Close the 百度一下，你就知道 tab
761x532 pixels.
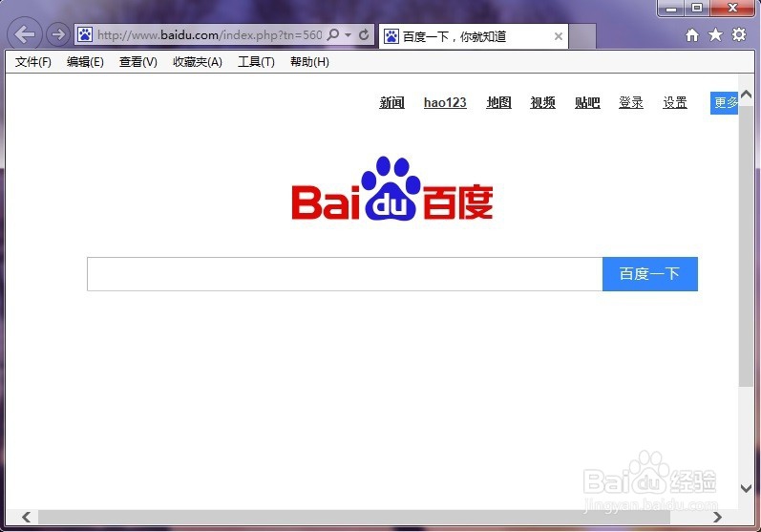559,36
